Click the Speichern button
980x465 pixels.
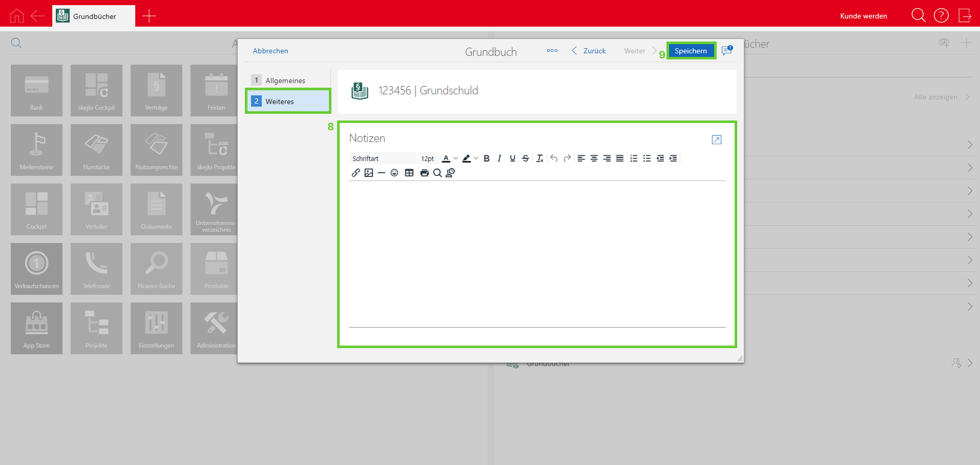[x=691, y=51]
